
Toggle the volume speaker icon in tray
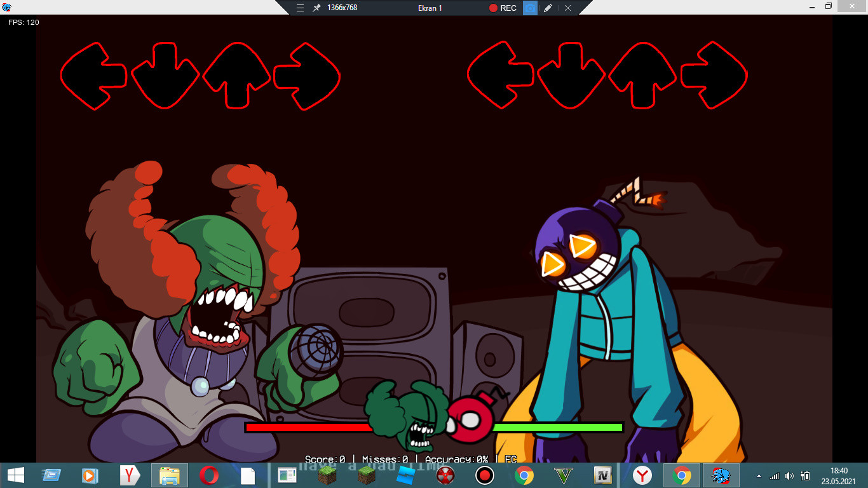pyautogui.click(x=789, y=476)
